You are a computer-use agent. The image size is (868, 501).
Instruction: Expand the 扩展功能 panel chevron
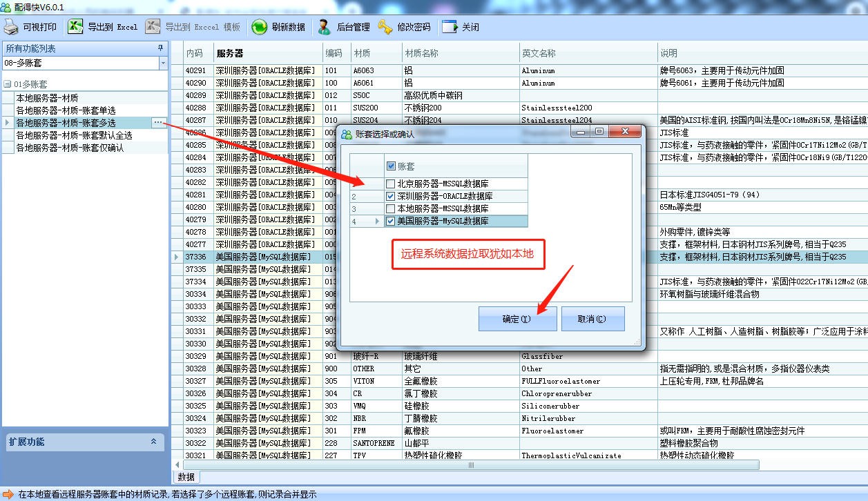pyautogui.click(x=153, y=442)
